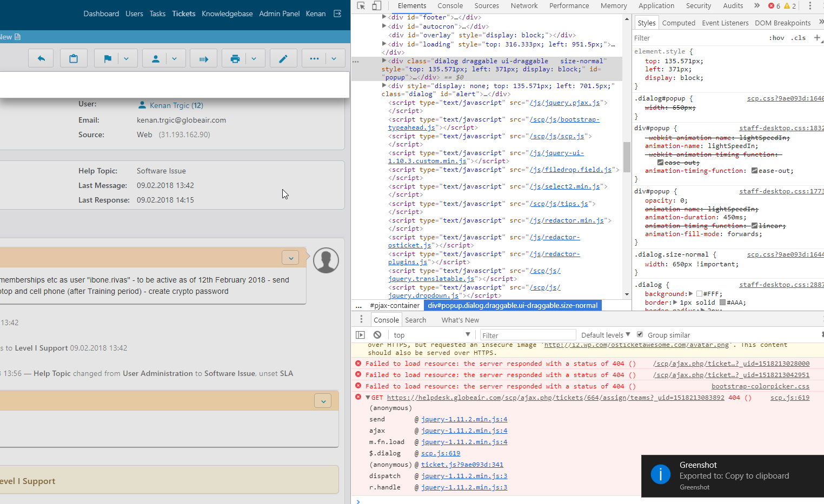This screenshot has height=504, width=824.
Task: Click the printer icon button
Action: tap(235, 59)
